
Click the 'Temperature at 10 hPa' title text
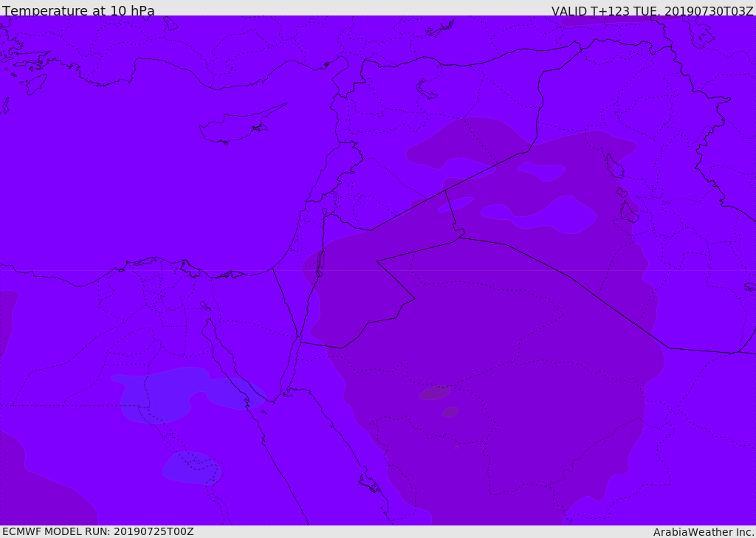tap(78, 10)
